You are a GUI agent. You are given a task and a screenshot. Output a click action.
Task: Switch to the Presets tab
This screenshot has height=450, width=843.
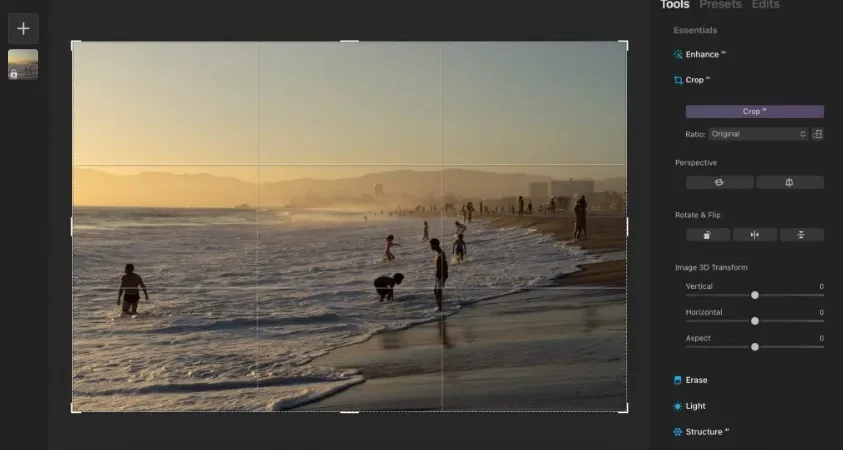click(720, 4)
